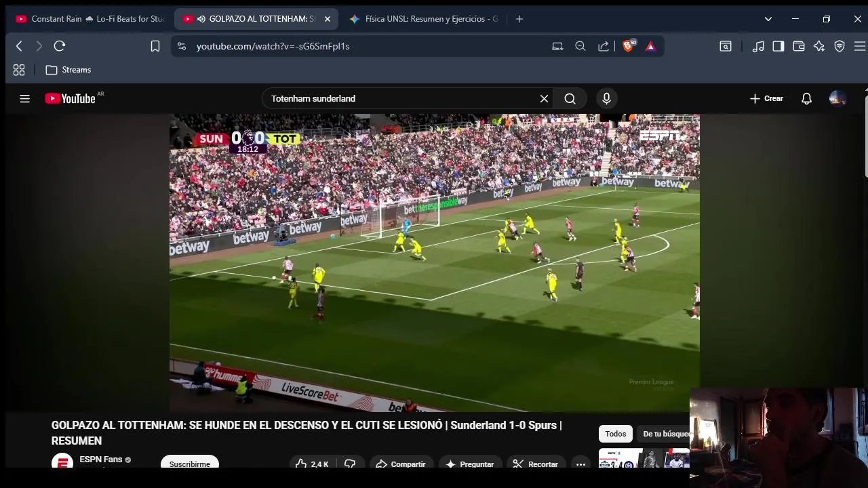The height and width of the screenshot is (488, 868).
Task: Share this page via the share icon
Action: pyautogui.click(x=603, y=46)
